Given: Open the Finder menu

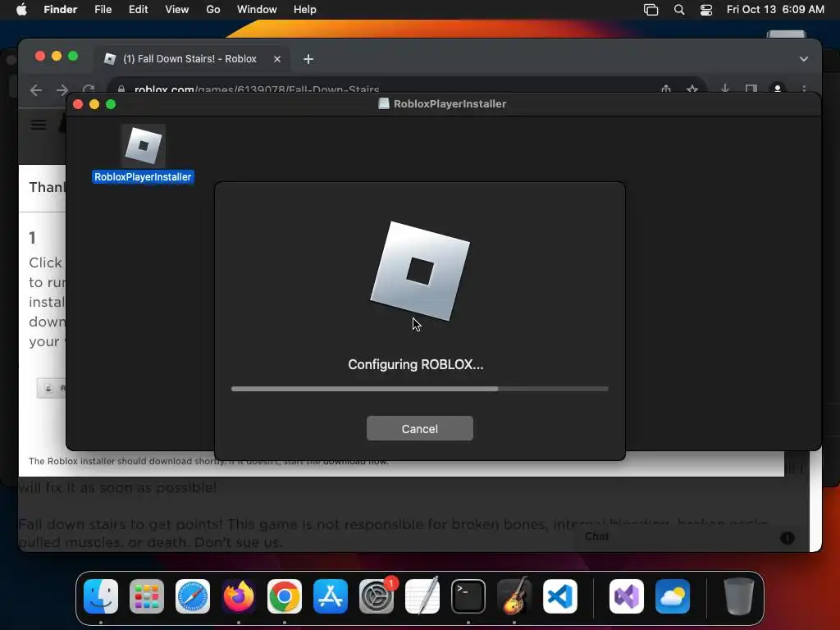Looking at the screenshot, I should click(61, 10).
